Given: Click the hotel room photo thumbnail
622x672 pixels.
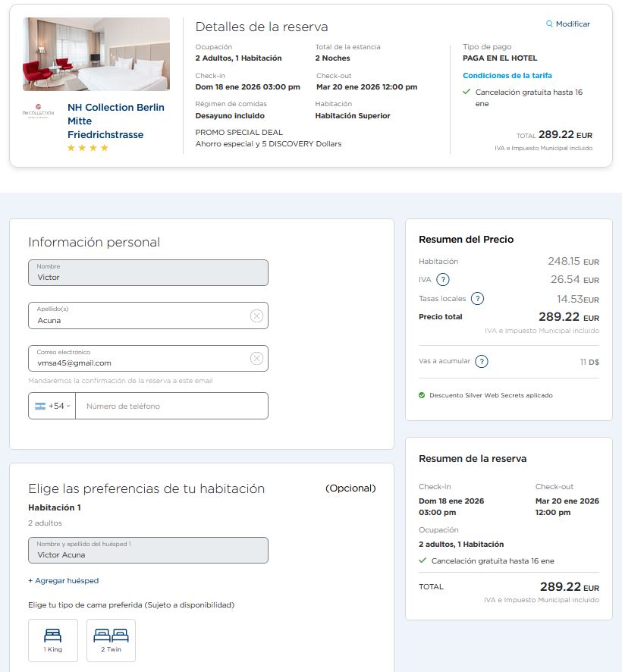Looking at the screenshot, I should pos(96,54).
